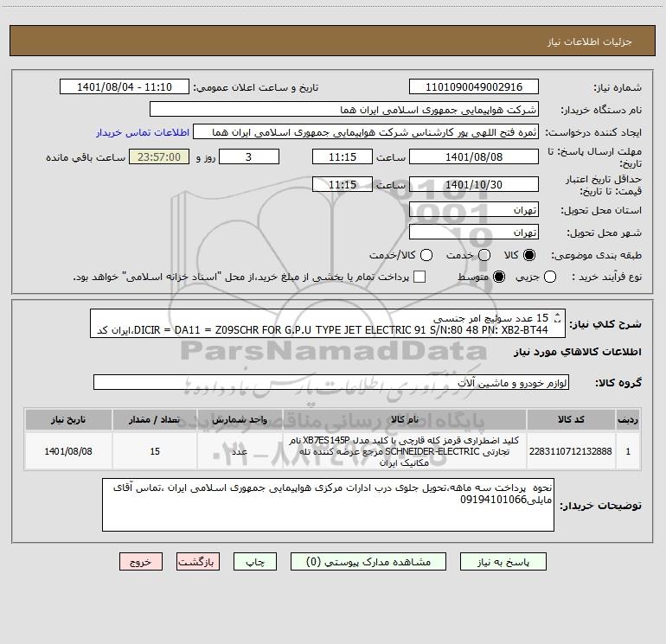
Task: Click the گروه کالا field
Action: (331, 382)
